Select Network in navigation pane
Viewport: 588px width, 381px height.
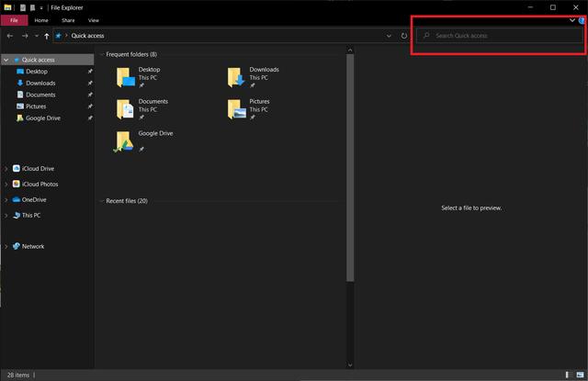(33, 247)
